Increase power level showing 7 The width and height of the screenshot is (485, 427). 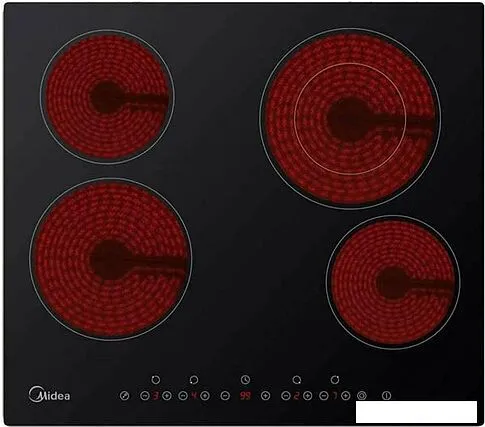pos(346,396)
